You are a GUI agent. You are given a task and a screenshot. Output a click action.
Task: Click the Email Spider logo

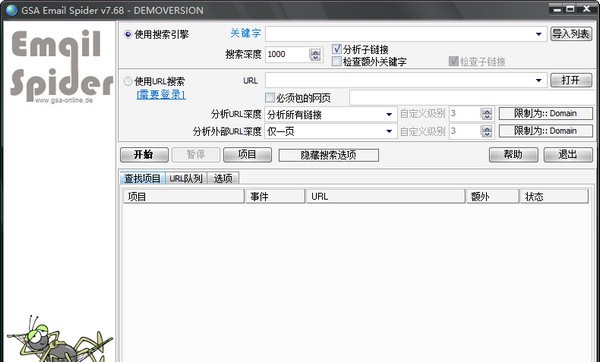[x=61, y=65]
